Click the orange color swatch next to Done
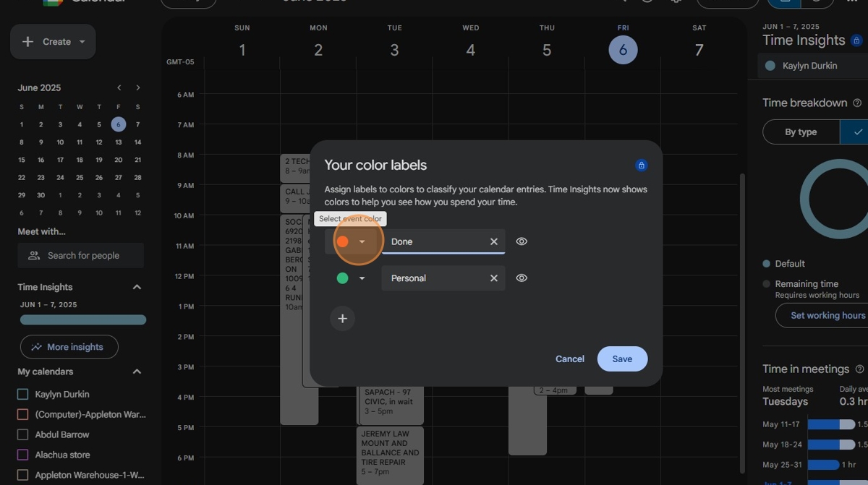The width and height of the screenshot is (868, 485). coord(343,241)
